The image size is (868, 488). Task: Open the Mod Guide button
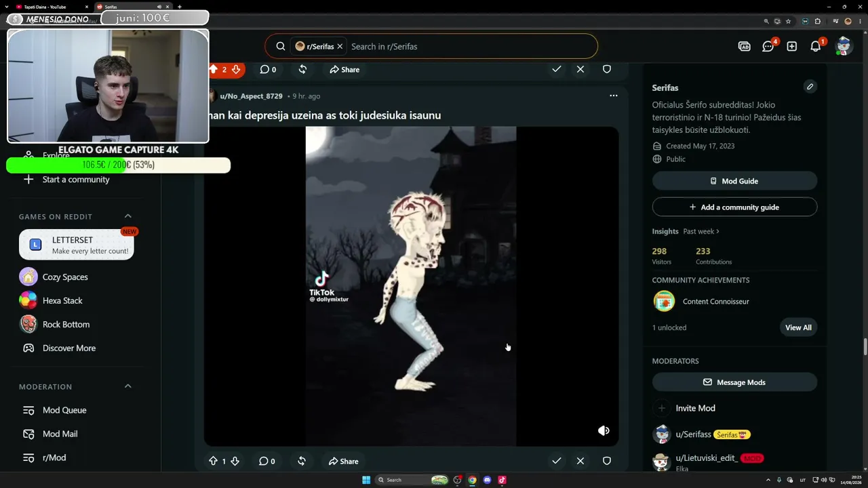(x=734, y=181)
